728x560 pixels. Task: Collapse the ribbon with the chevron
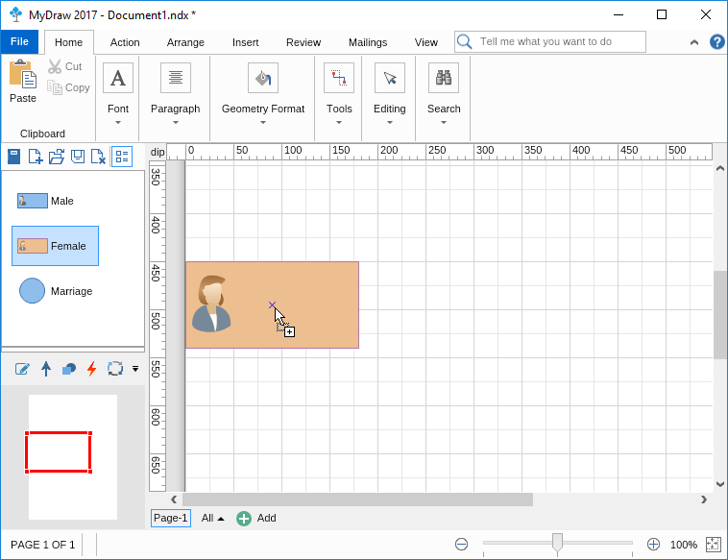point(694,42)
